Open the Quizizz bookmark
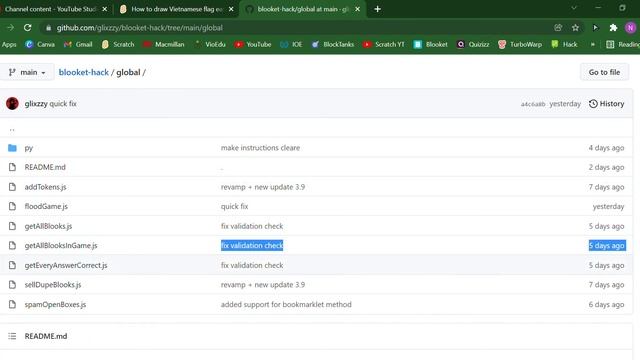640x360 pixels. (473, 44)
